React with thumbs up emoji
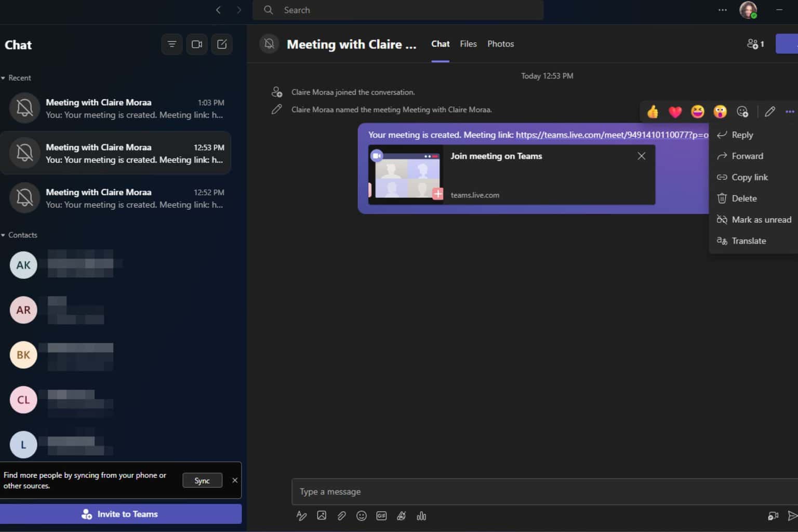This screenshot has width=798, height=532. coord(653,111)
